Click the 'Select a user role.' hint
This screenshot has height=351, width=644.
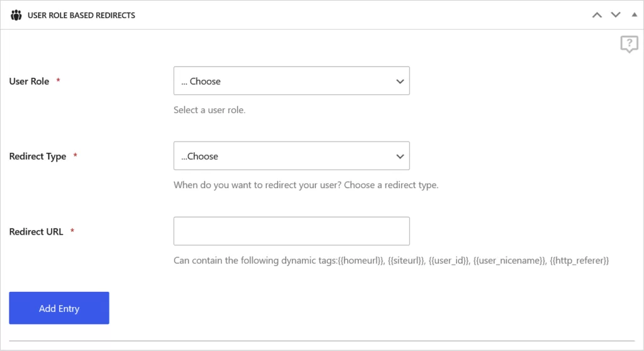pyautogui.click(x=209, y=110)
